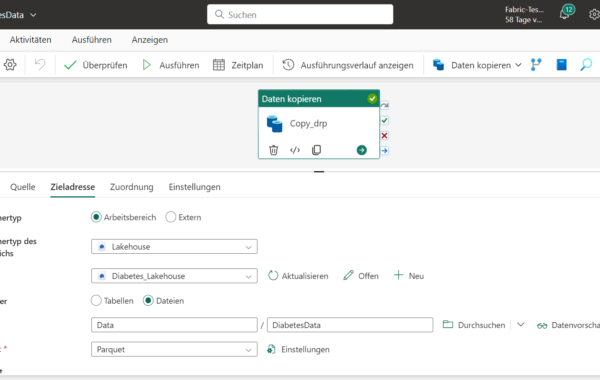This screenshot has width=600, height=380.
Task: Open the Aktivitäten menu tab
Action: (x=31, y=40)
